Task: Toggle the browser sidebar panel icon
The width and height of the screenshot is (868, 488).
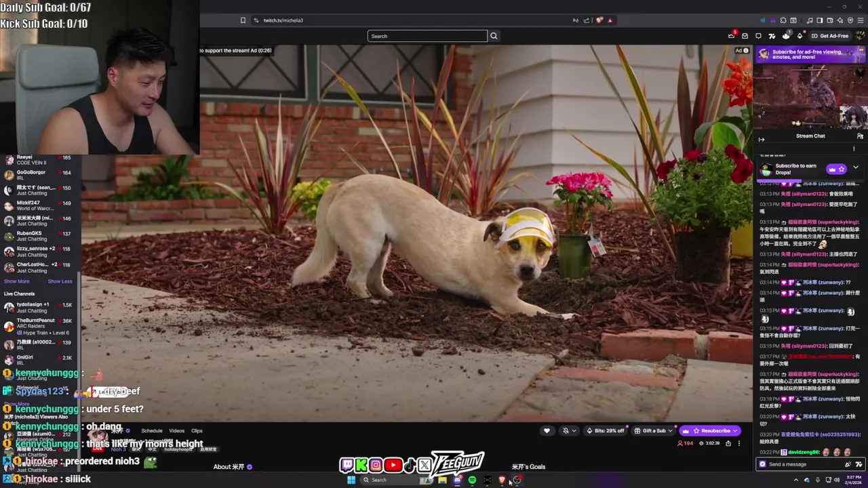Action: tap(819, 20)
